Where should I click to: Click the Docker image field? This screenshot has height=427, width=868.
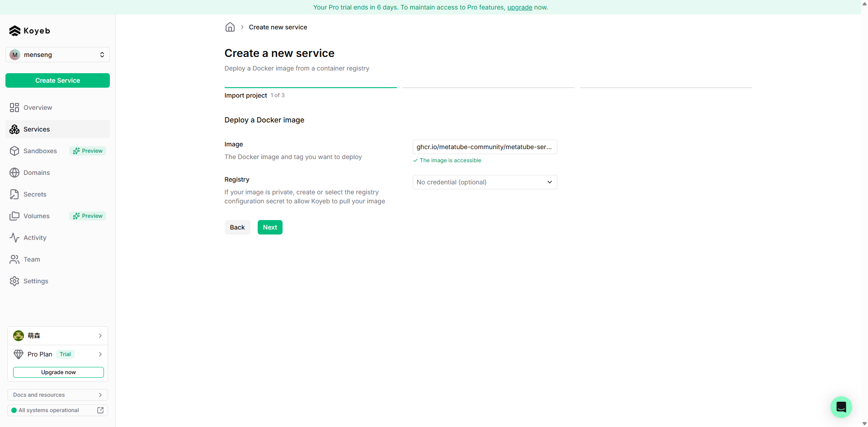pyautogui.click(x=484, y=147)
